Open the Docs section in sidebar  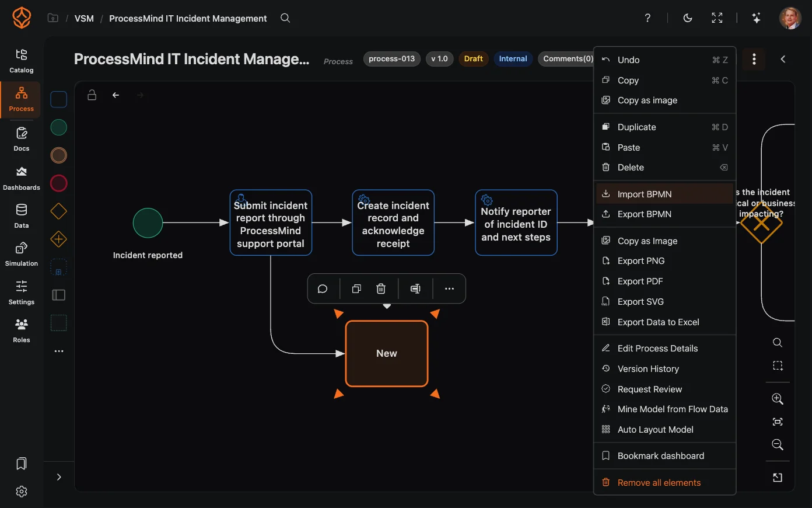(22, 140)
